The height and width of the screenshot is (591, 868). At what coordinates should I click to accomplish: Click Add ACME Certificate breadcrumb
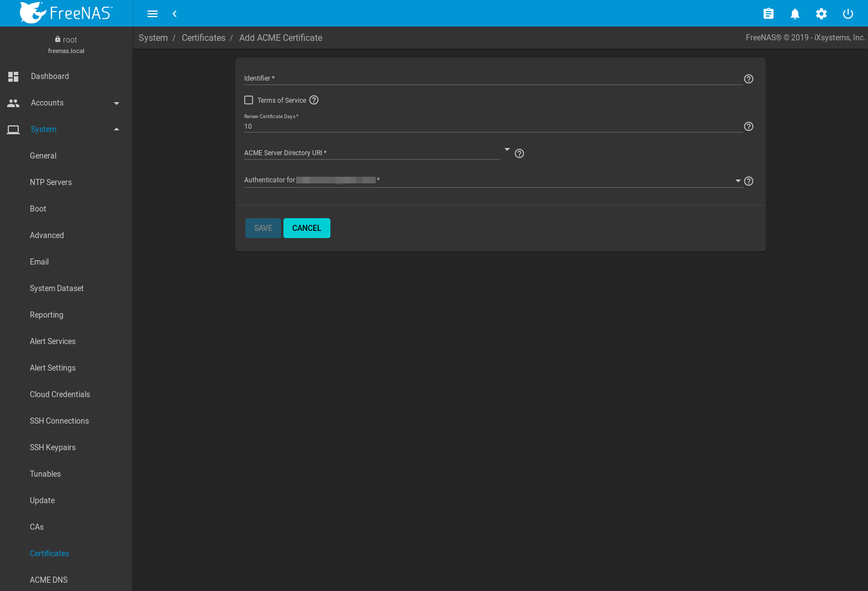point(281,38)
